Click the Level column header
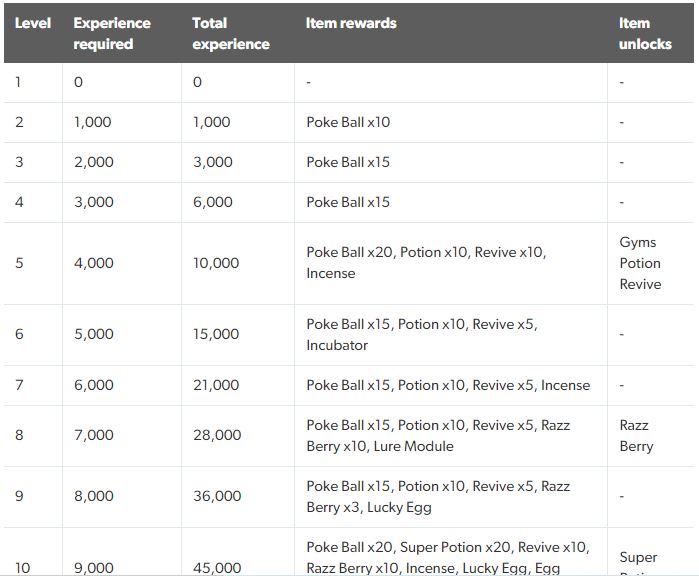The width and height of the screenshot is (699, 576). (33, 23)
